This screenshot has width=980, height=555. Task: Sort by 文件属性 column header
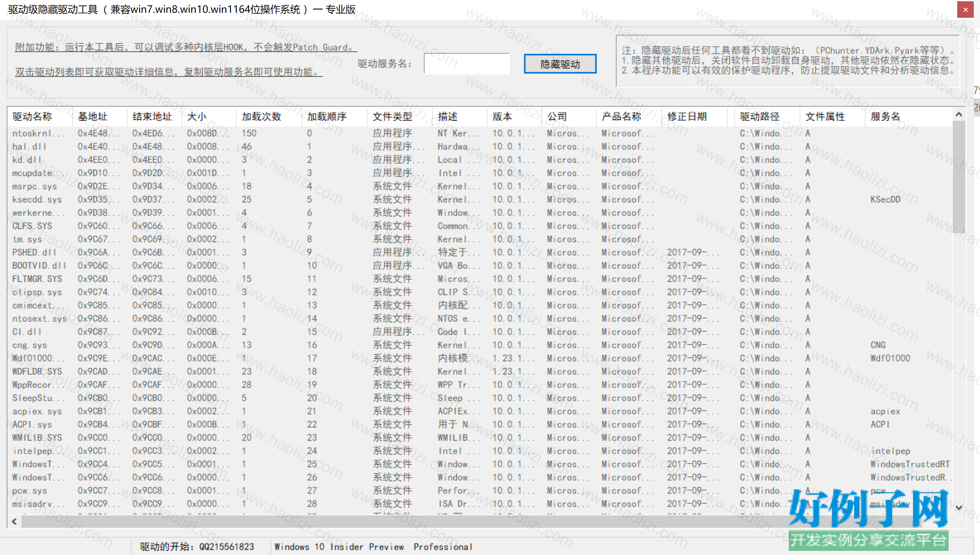pyautogui.click(x=833, y=117)
